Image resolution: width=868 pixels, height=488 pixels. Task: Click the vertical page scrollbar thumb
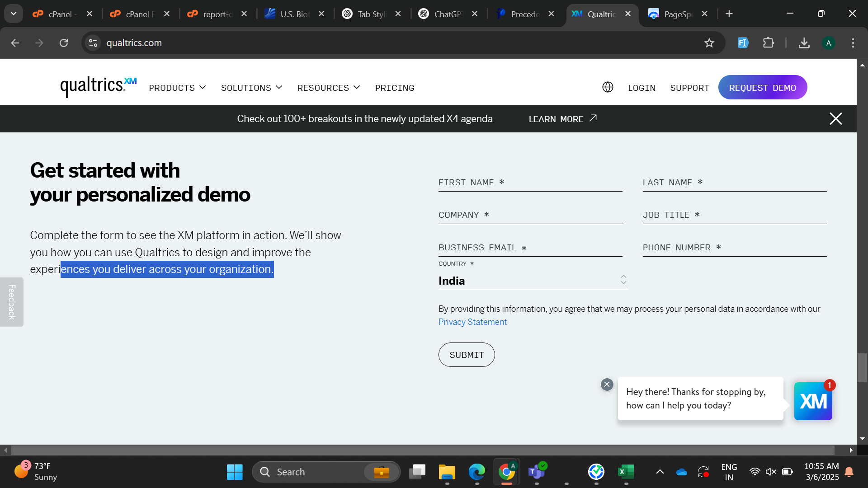pos(862,367)
